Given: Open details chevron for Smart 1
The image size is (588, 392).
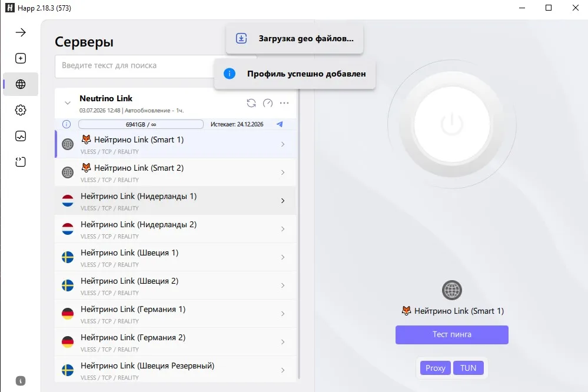Looking at the screenshot, I should [283, 144].
